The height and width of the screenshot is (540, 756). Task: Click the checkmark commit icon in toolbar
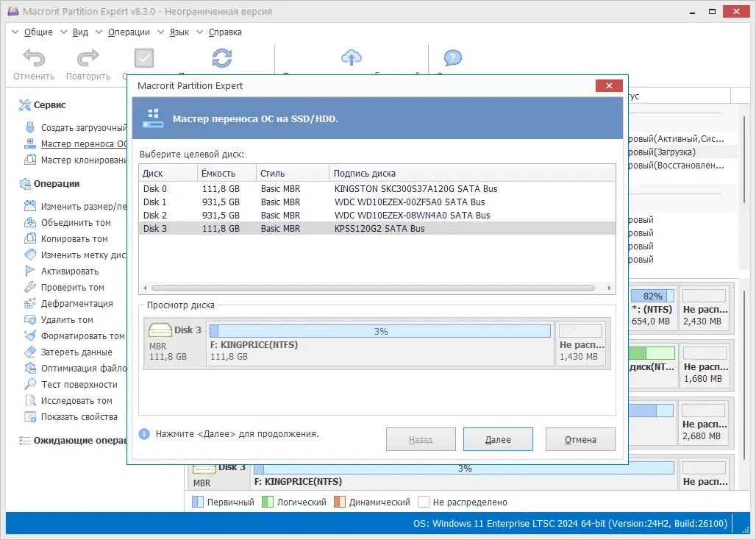[143, 58]
